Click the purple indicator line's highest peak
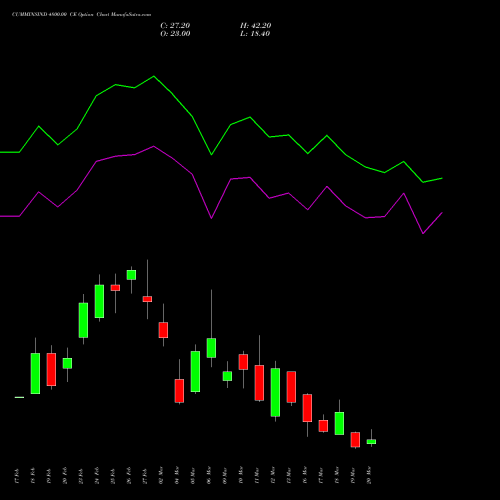500x500 pixels. pos(154,146)
